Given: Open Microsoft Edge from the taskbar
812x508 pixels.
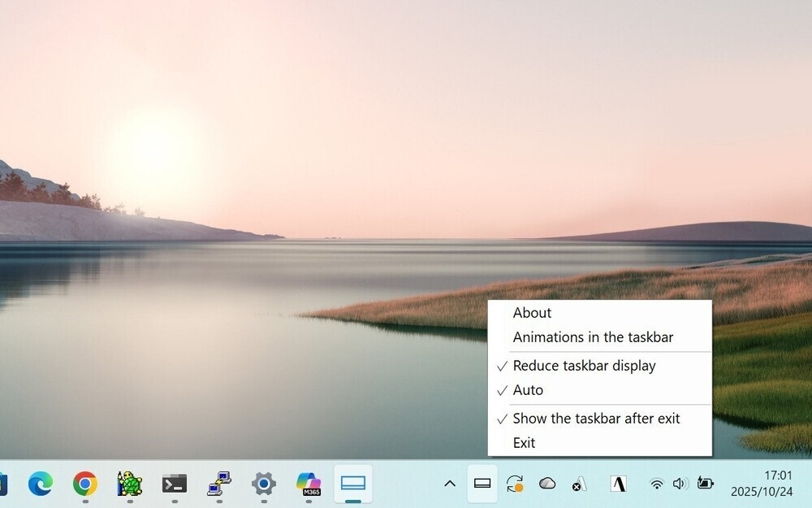Looking at the screenshot, I should (41, 484).
